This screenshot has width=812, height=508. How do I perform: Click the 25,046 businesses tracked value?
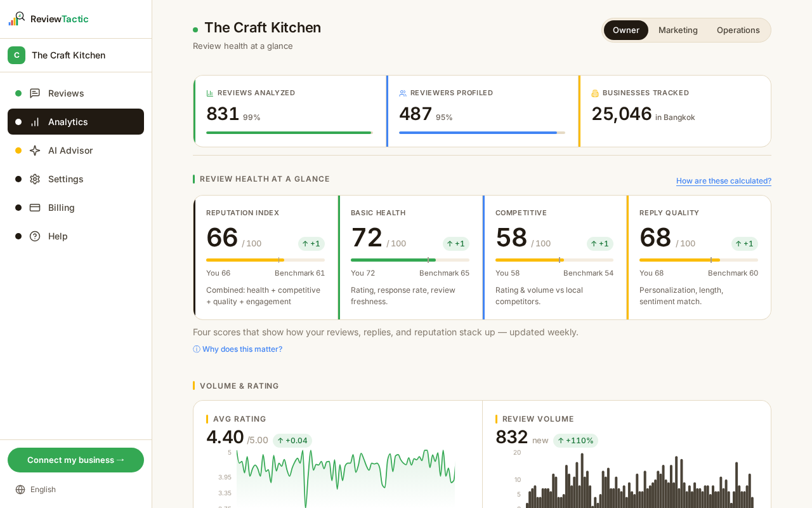pyautogui.click(x=622, y=114)
